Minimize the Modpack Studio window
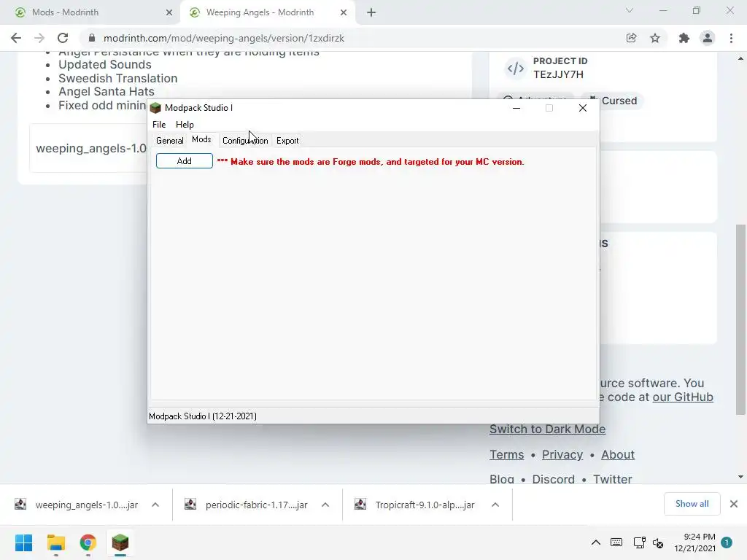The height and width of the screenshot is (560, 747). [516, 108]
